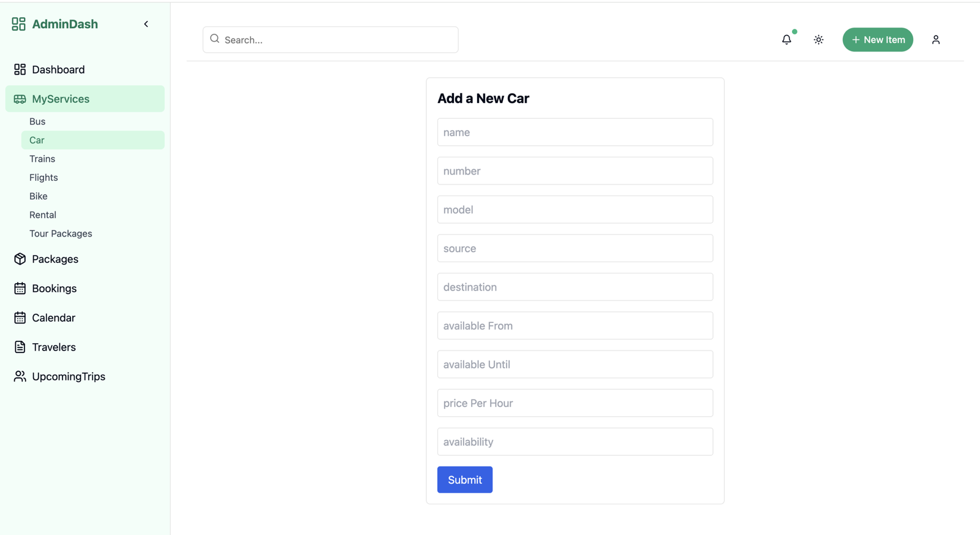Click the Packages box icon
The image size is (980, 535).
pyautogui.click(x=20, y=259)
